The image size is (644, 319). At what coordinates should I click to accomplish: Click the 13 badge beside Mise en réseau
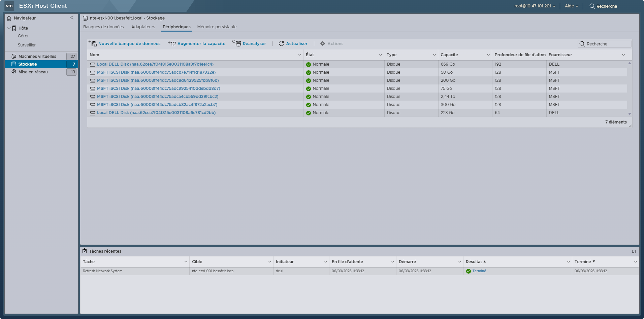coord(71,72)
